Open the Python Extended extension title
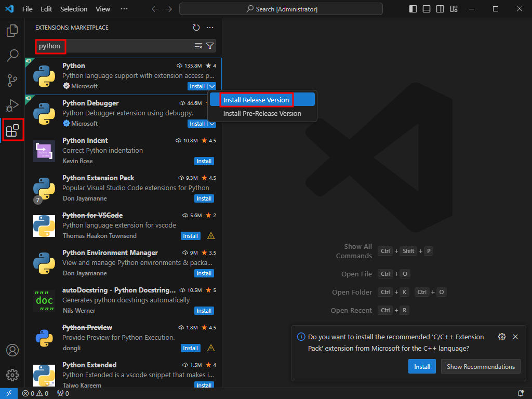The height and width of the screenshot is (399, 532). click(x=89, y=365)
